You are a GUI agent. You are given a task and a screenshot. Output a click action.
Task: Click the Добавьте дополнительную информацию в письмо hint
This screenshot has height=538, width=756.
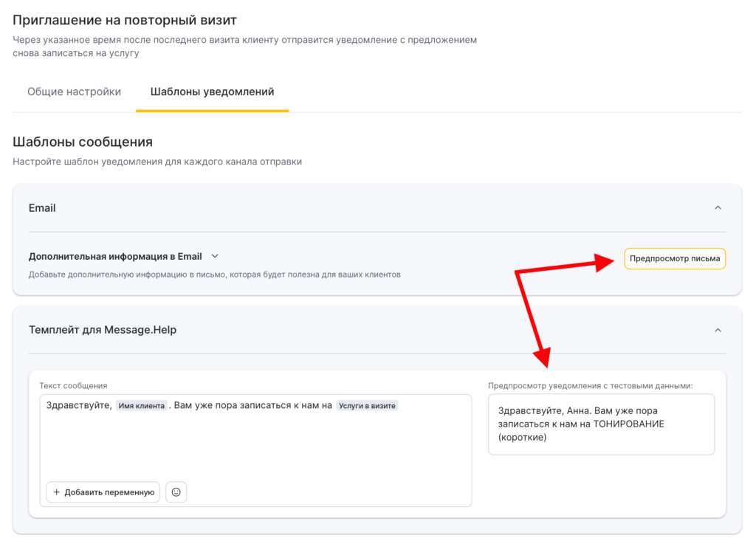[x=214, y=275]
